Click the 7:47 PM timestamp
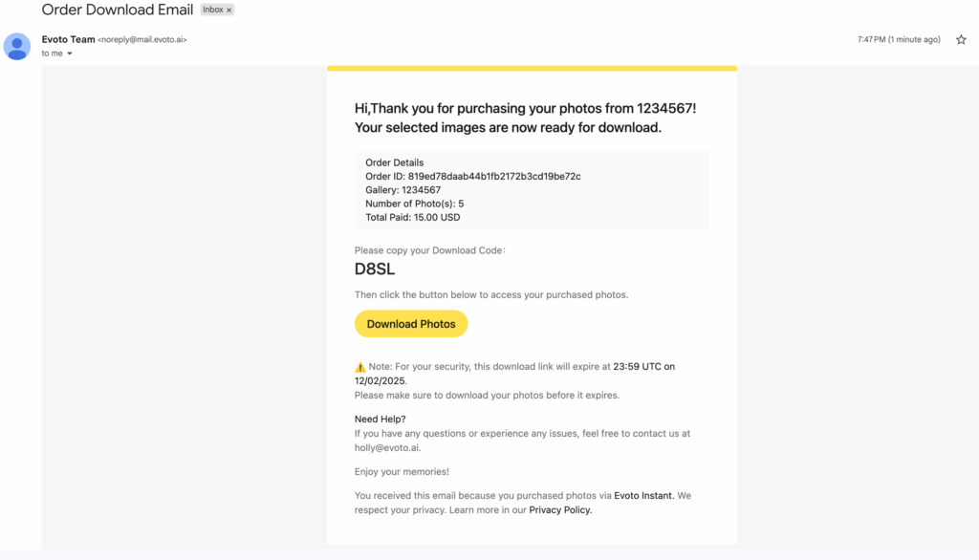This screenshot has height=560, width=979. click(899, 39)
